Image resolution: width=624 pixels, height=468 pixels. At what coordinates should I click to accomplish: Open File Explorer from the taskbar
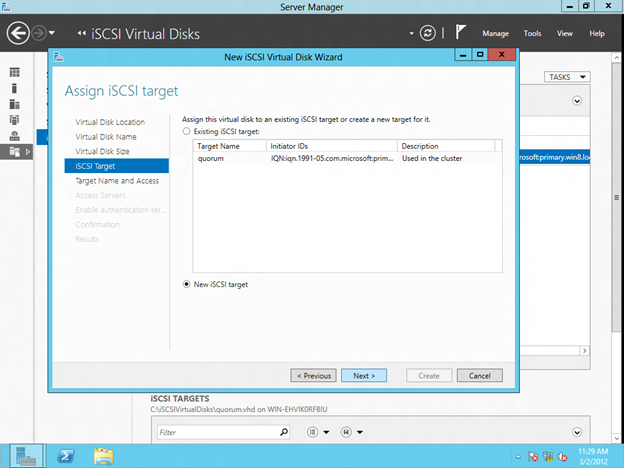[x=104, y=455]
